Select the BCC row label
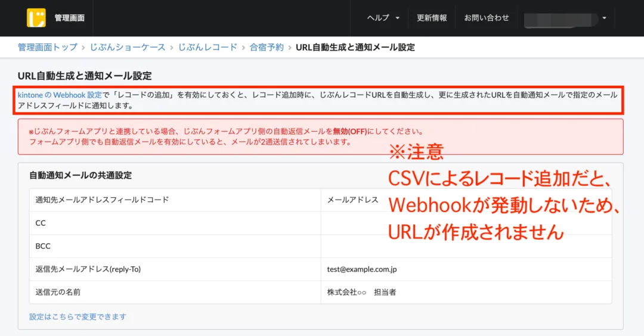 [x=43, y=245]
